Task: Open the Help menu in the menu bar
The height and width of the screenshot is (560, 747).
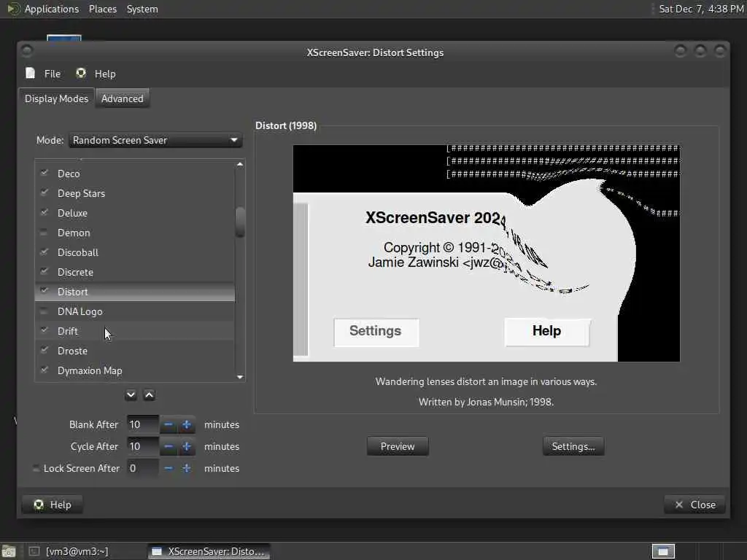Action: (96, 74)
